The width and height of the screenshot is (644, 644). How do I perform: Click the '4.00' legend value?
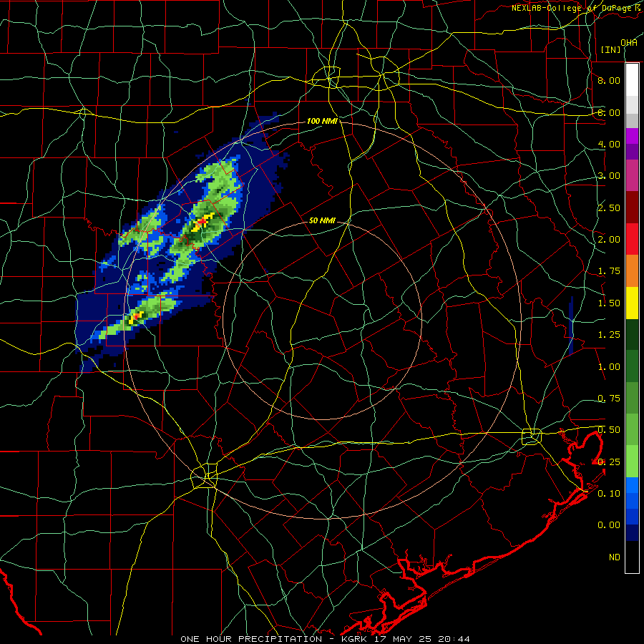pos(609,144)
